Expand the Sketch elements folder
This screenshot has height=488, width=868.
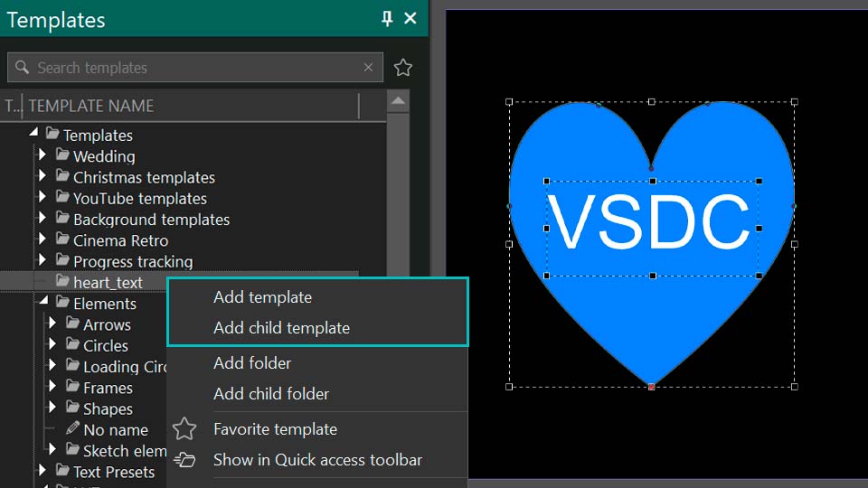pyautogui.click(x=52, y=449)
